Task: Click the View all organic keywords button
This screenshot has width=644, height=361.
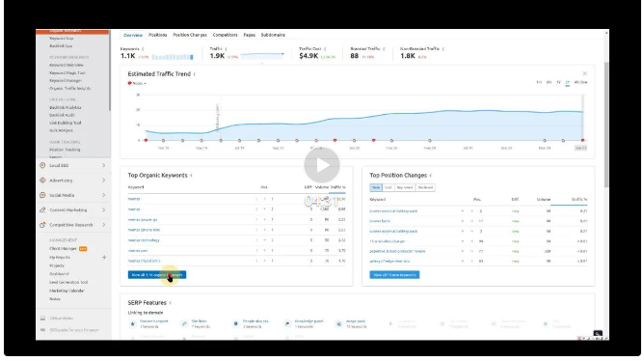Action: click(x=157, y=275)
